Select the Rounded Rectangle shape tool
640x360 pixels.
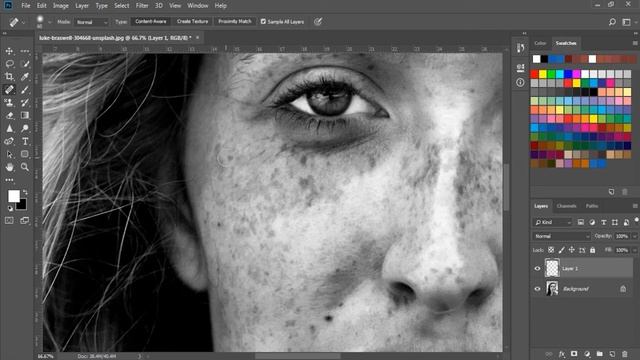(x=25, y=154)
